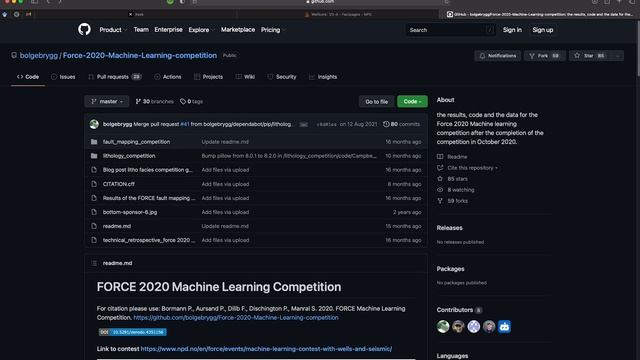Viewport: 640px width, 360px height.
Task: View the 85 stars link
Action: click(452, 179)
